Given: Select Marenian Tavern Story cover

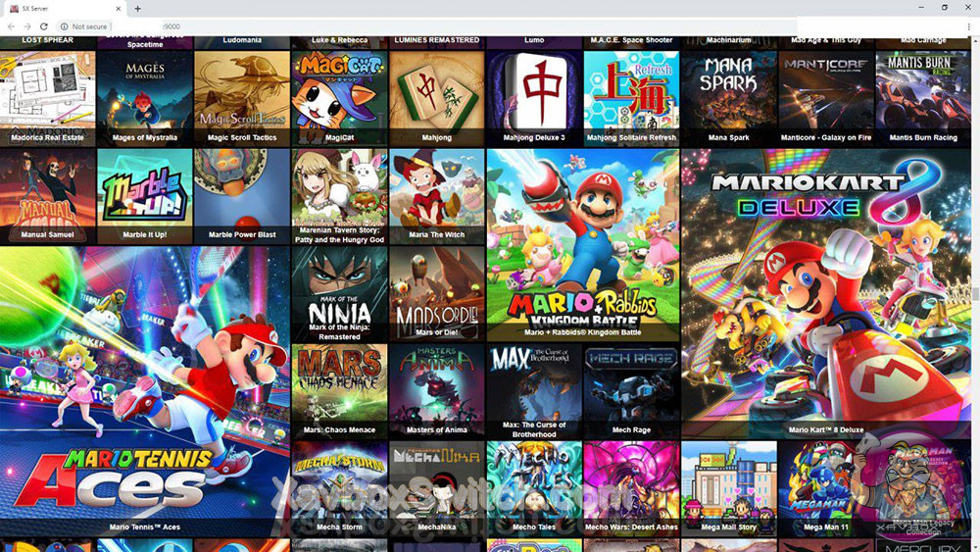Looking at the screenshot, I should (x=339, y=196).
